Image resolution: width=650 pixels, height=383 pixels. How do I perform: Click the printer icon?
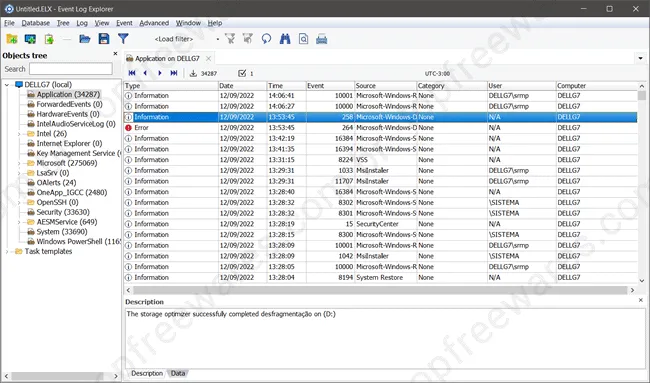[322, 39]
